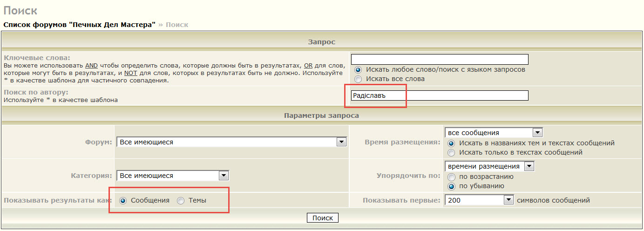This screenshot has width=644, height=231.
Task: Open the "Упорядочить по" sort dropdown
Action: (x=489, y=166)
